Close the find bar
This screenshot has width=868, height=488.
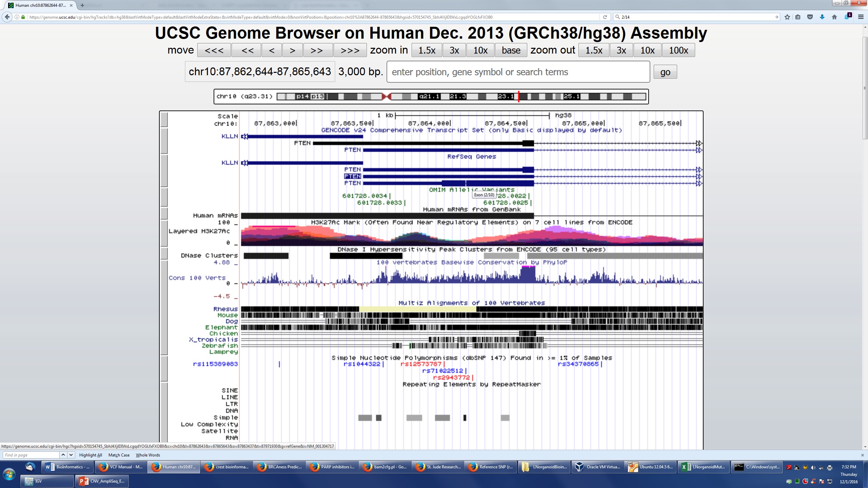click(x=862, y=455)
